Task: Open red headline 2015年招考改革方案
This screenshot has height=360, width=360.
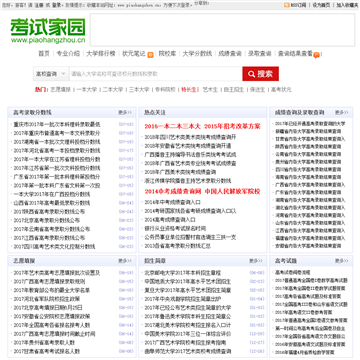Action: click(232, 126)
